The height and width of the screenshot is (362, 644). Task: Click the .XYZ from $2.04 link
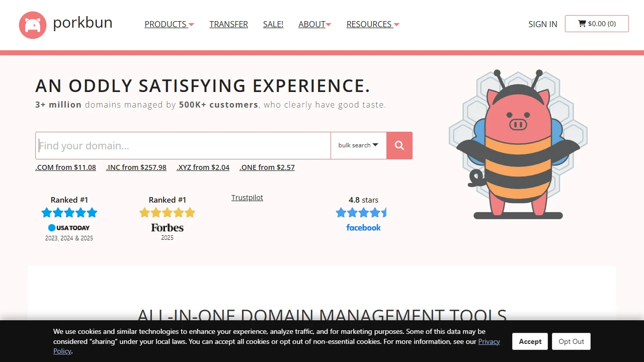[203, 167]
